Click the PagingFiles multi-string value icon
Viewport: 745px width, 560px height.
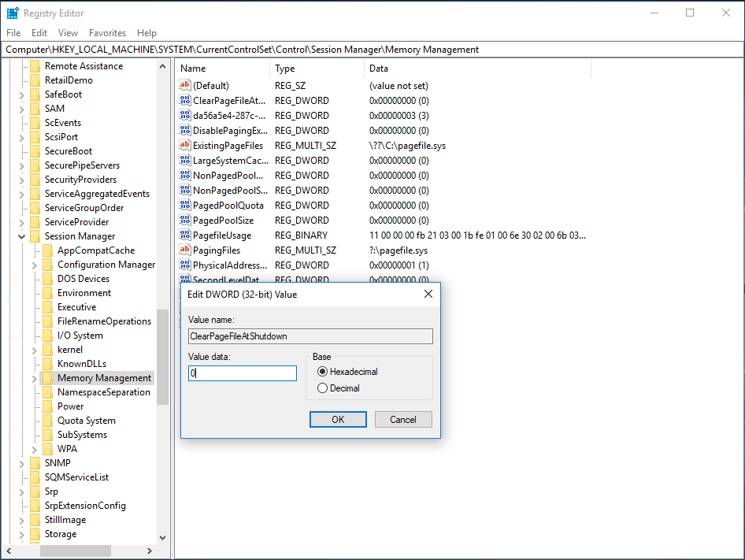point(185,250)
